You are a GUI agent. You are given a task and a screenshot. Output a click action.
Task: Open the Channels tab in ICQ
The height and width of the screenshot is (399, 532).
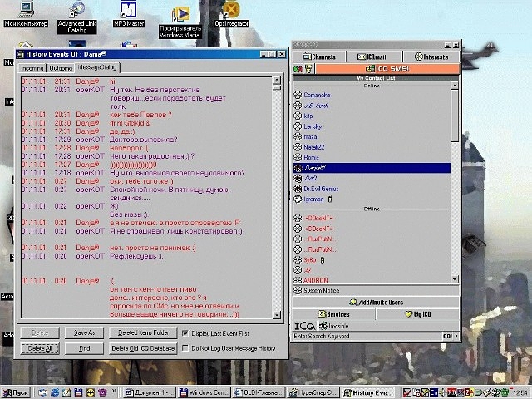(x=319, y=57)
